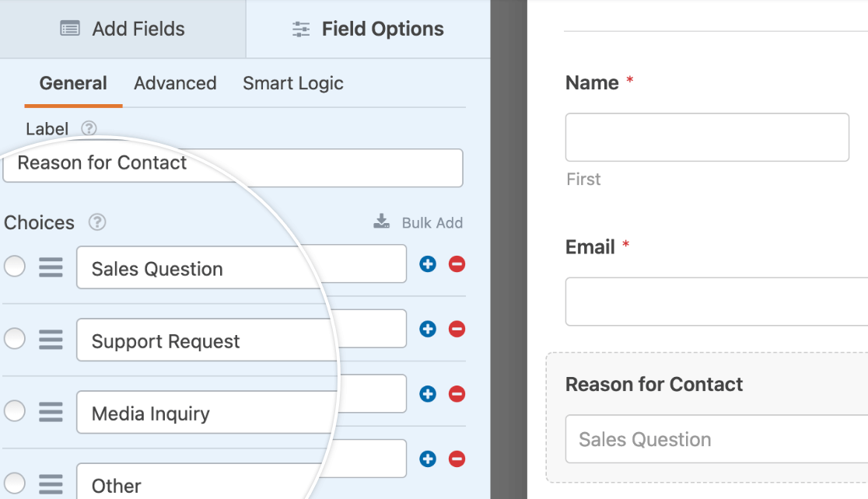This screenshot has height=499, width=868.
Task: Click the plus icon beside Media Inquiry
Action: [x=428, y=394]
